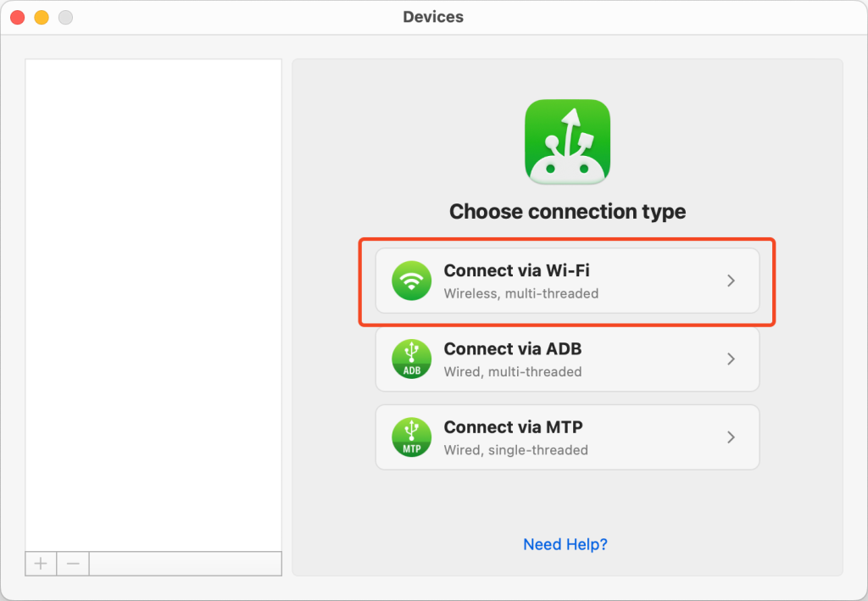Screen dimensions: 868x601
Task: Select the Connect via ADB title
Action: click(x=513, y=348)
